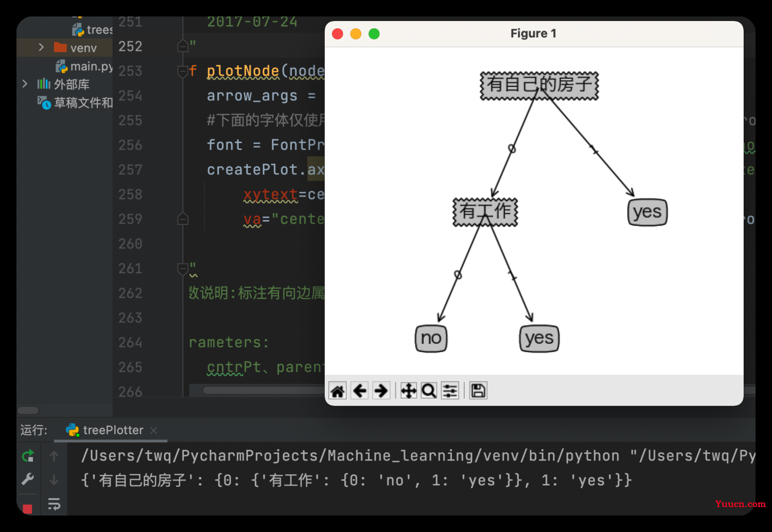Go back to previous view in Figure 1
Viewport: 772px width, 532px height.
[360, 391]
